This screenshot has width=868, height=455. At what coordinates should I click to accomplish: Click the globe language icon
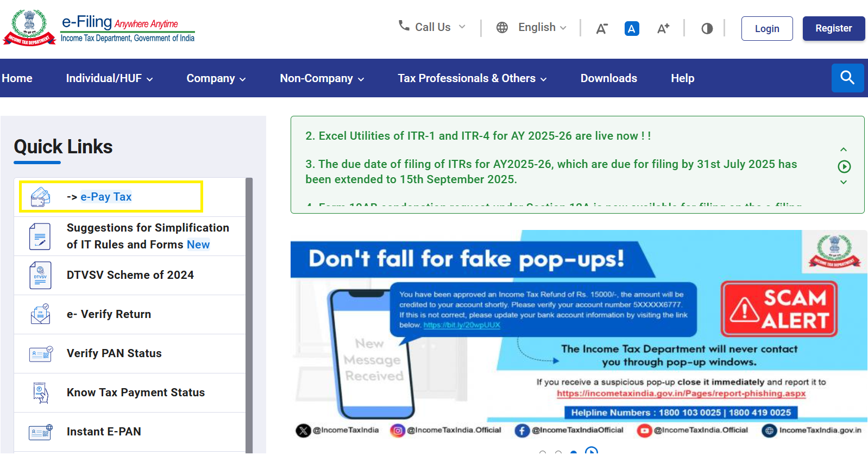point(502,27)
